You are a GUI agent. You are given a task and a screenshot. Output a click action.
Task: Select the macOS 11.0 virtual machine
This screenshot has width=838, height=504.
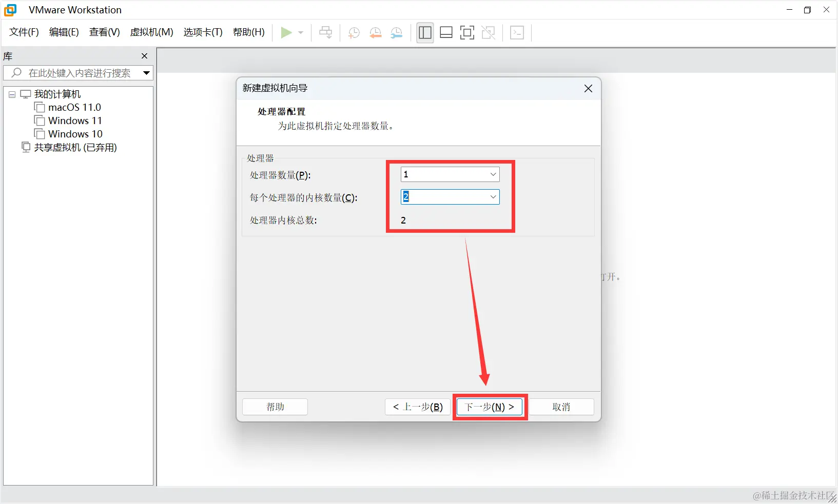point(74,107)
